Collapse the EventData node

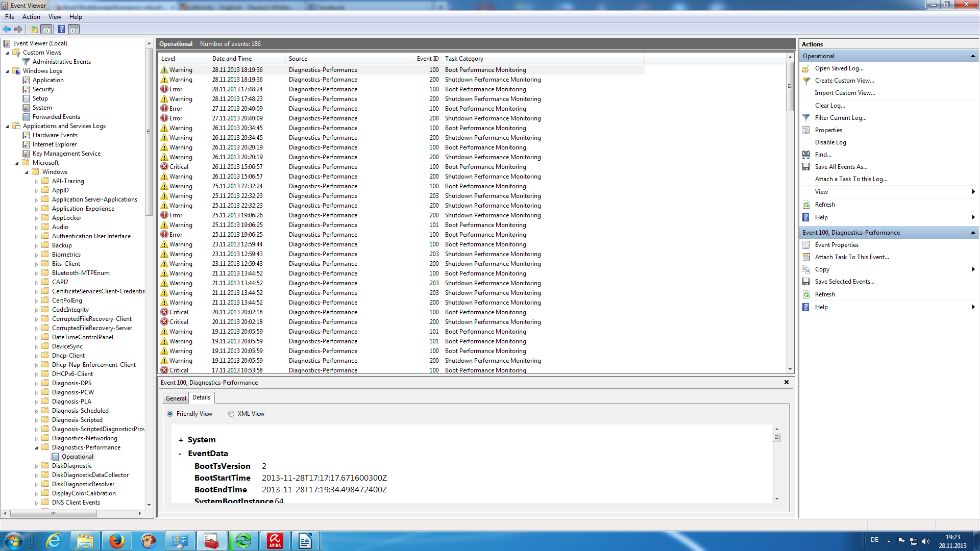click(x=180, y=454)
